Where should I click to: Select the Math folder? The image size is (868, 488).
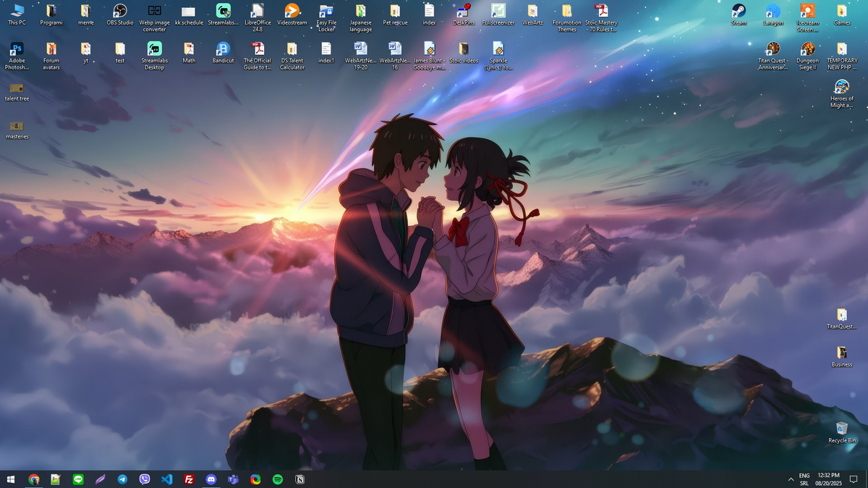click(x=189, y=53)
